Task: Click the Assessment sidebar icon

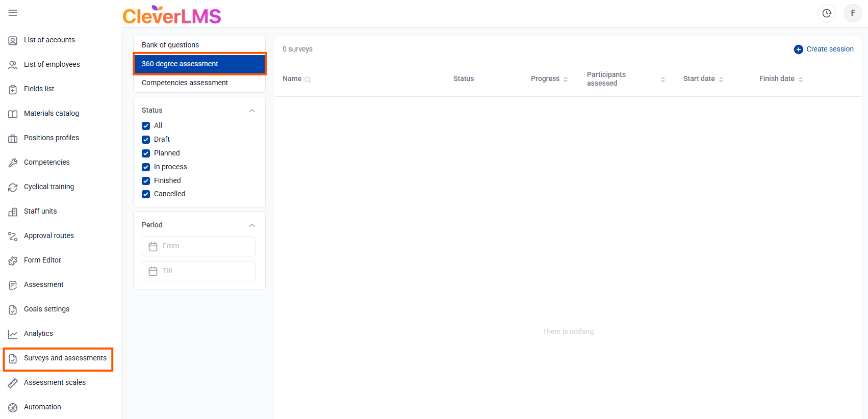Action: pyautogui.click(x=13, y=285)
